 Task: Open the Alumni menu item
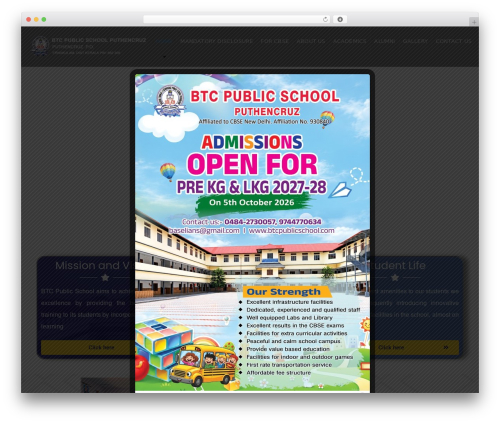click(384, 41)
